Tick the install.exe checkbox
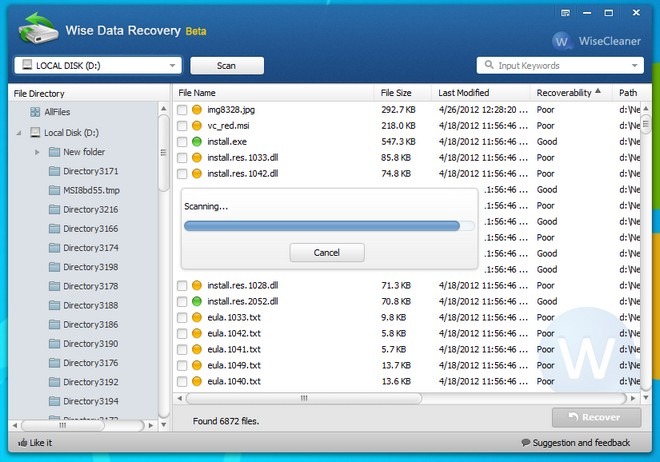 pos(182,142)
